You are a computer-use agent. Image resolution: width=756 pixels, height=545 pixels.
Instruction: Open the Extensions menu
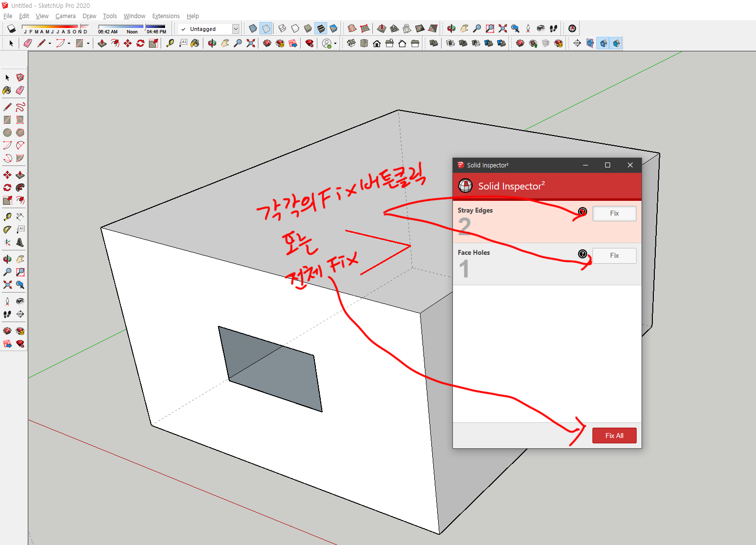[166, 16]
